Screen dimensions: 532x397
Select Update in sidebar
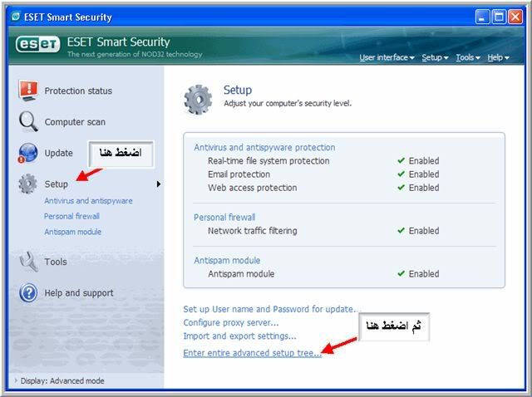pyautogui.click(x=59, y=154)
